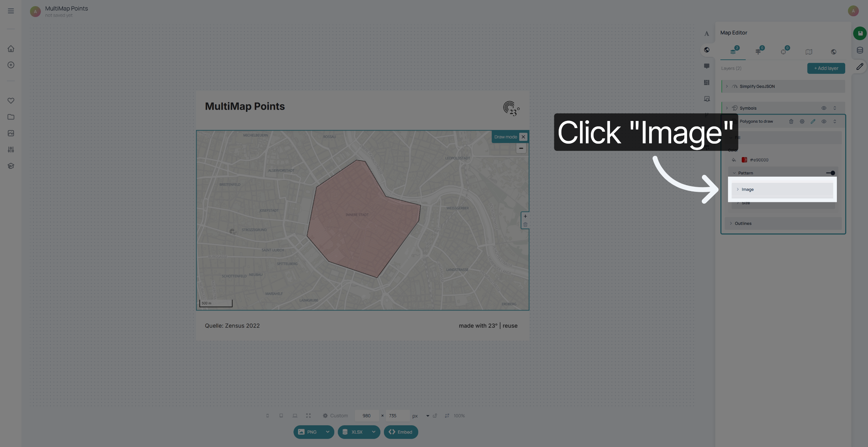Viewport: 868px width, 447px height.
Task: Click the Custom size preset button
Action: (335, 416)
